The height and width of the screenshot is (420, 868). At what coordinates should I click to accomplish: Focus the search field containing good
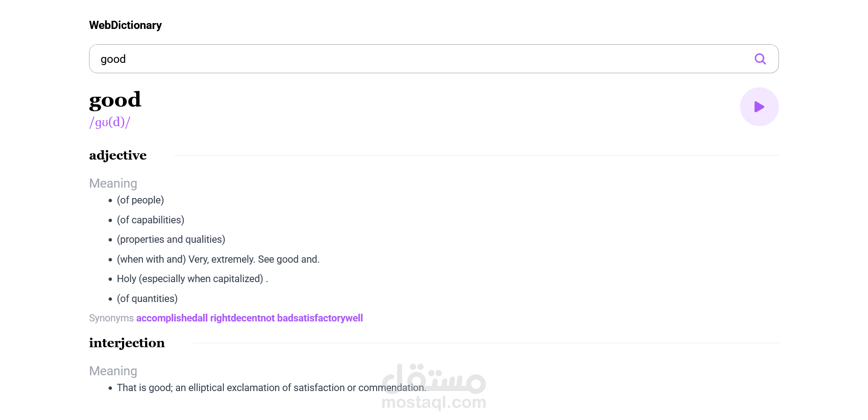[x=434, y=59]
